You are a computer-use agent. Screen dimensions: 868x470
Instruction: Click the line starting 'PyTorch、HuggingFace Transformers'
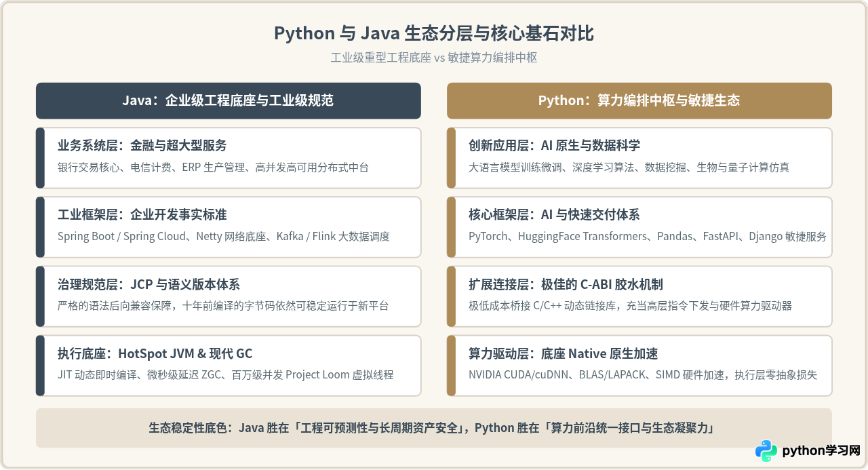pos(648,236)
